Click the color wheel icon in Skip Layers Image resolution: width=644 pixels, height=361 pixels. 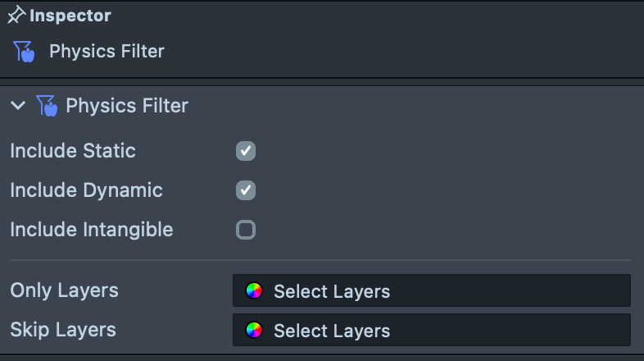point(254,330)
